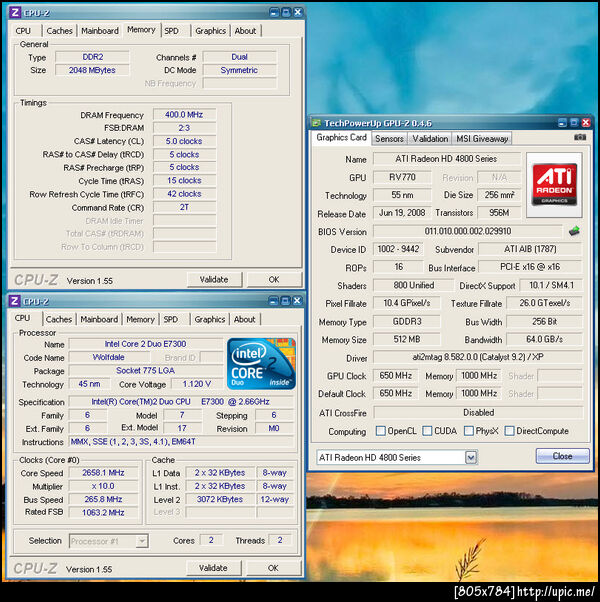This screenshot has height=602, width=600.
Task: Open Caches tab in bottom CPU-Z
Action: point(59,319)
